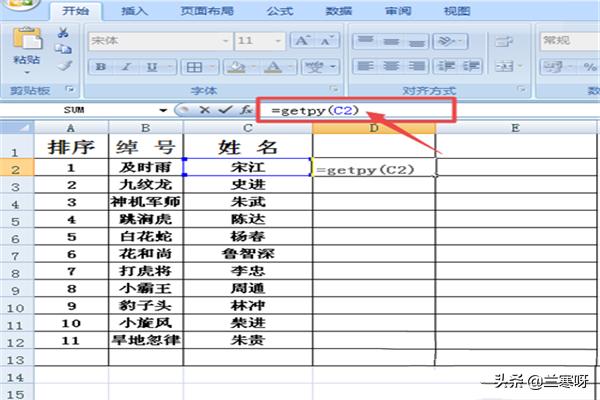Image resolution: width=600 pixels, height=400 pixels.
Task: Click column header D
Action: [x=373, y=128]
